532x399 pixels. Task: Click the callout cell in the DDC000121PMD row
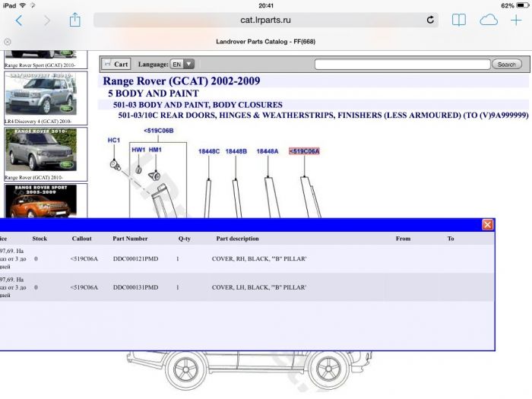(84, 259)
